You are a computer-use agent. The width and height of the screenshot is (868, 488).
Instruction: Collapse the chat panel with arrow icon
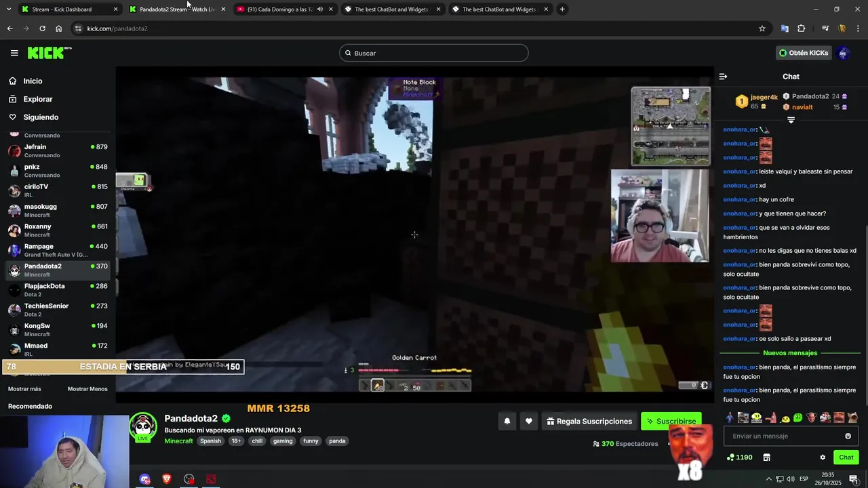(723, 77)
